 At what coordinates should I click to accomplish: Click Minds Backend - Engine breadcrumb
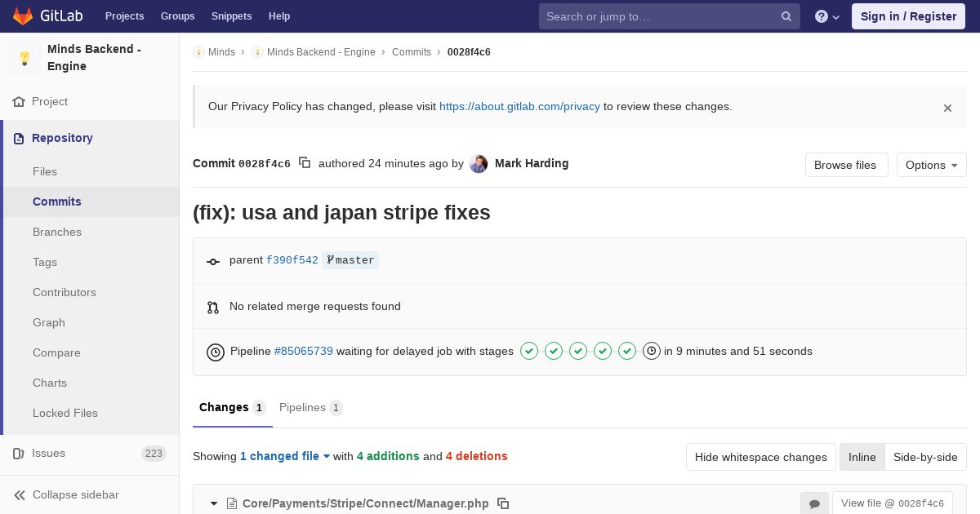[321, 52]
